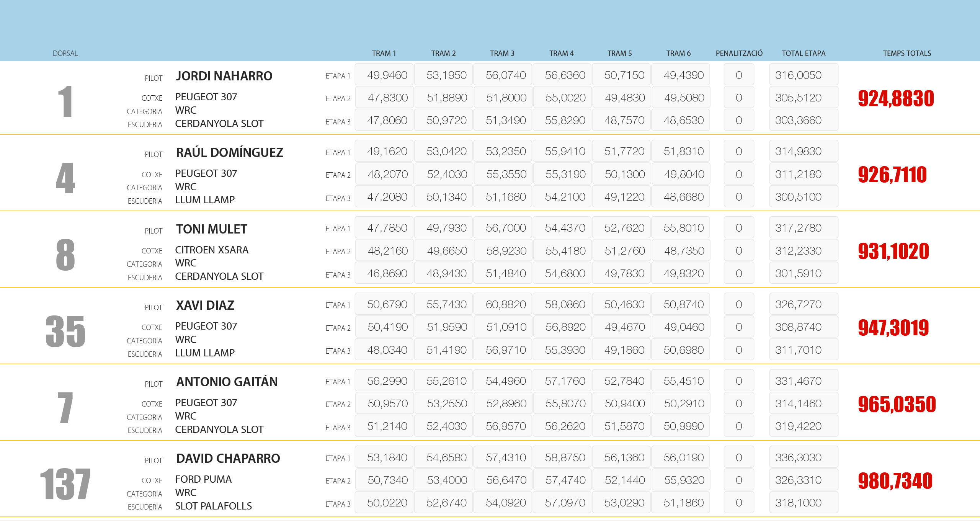The height and width of the screenshot is (521, 980).
Task: Click total time 980,7340 in red
Action: (x=895, y=481)
